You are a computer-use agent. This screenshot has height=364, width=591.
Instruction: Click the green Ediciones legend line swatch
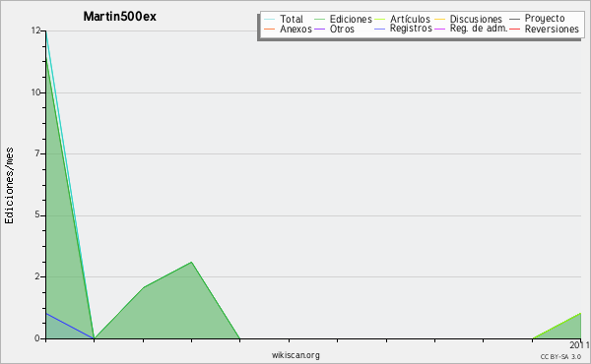tap(319, 19)
